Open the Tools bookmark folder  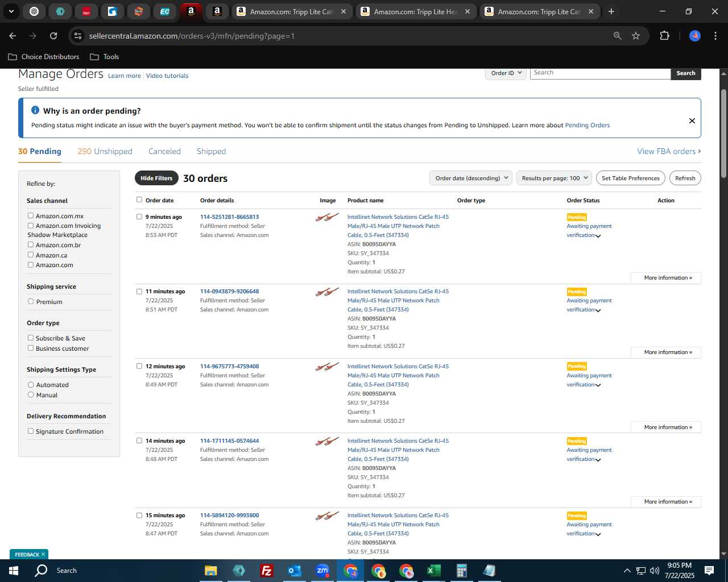[105, 57]
